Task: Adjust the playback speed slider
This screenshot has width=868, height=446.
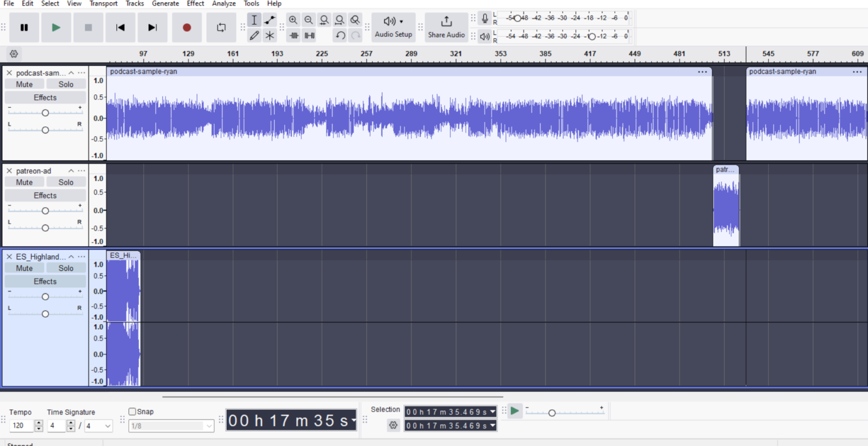Action: (x=552, y=413)
